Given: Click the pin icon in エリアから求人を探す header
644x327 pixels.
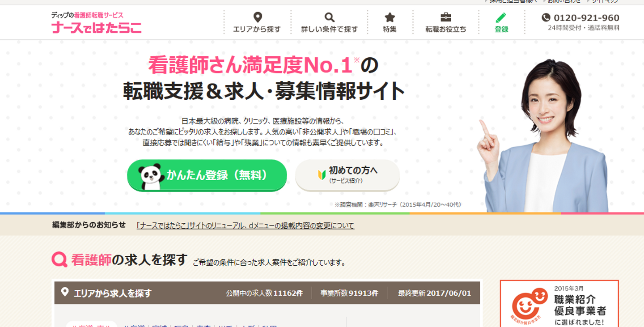Looking at the screenshot, I should pos(65,293).
